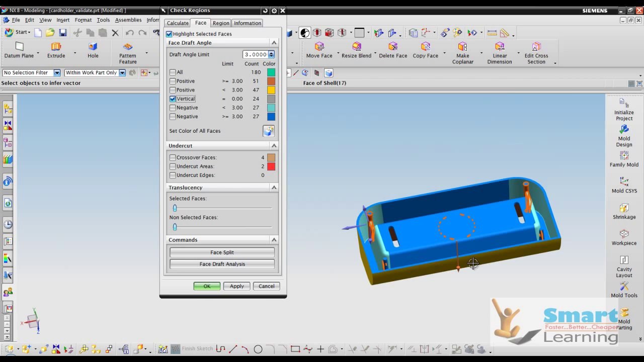
Task: Select the Workpiece tool
Action: tap(624, 237)
